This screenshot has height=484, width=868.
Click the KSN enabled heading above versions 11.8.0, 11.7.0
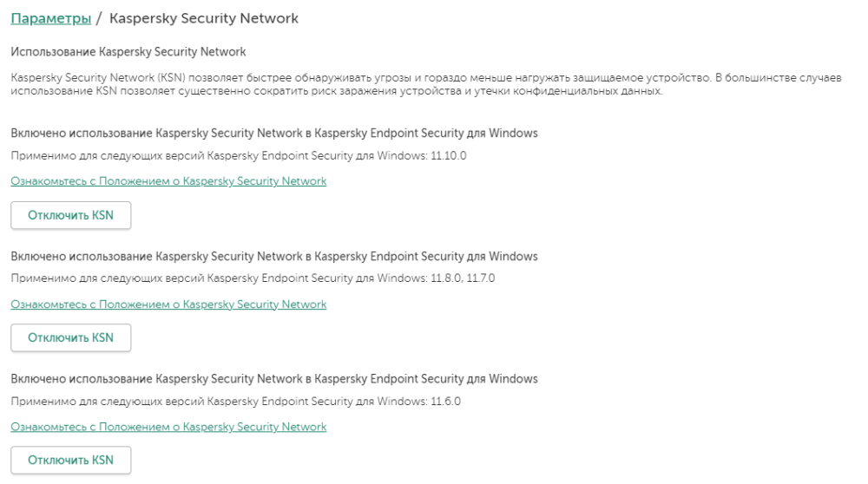[273, 256]
